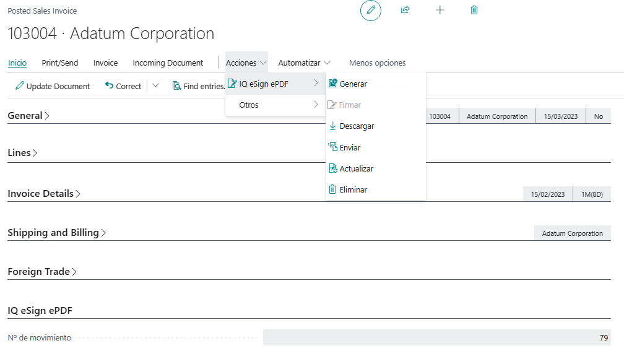624x364 pixels.
Task: Open the Automatizar dropdown menu
Action: (304, 63)
